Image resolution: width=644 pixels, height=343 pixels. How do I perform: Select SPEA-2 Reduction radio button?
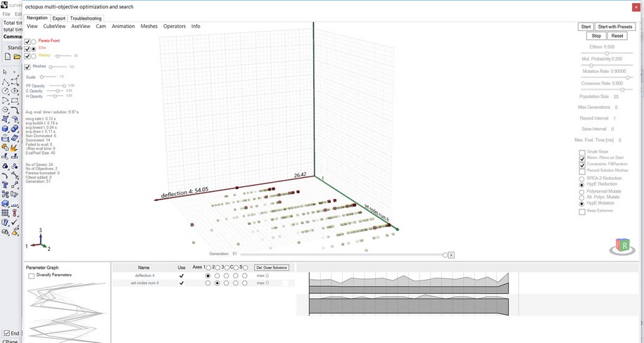(581, 179)
